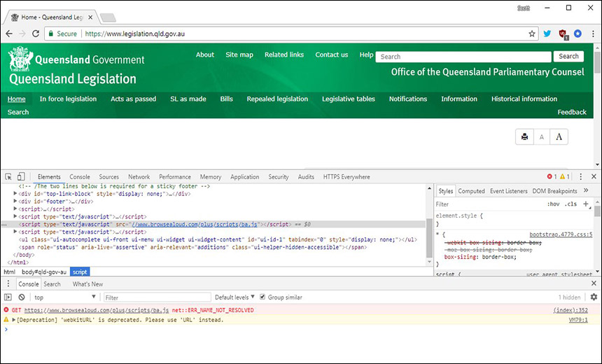Open the Contact us link
The image size is (602, 364).
tap(332, 55)
